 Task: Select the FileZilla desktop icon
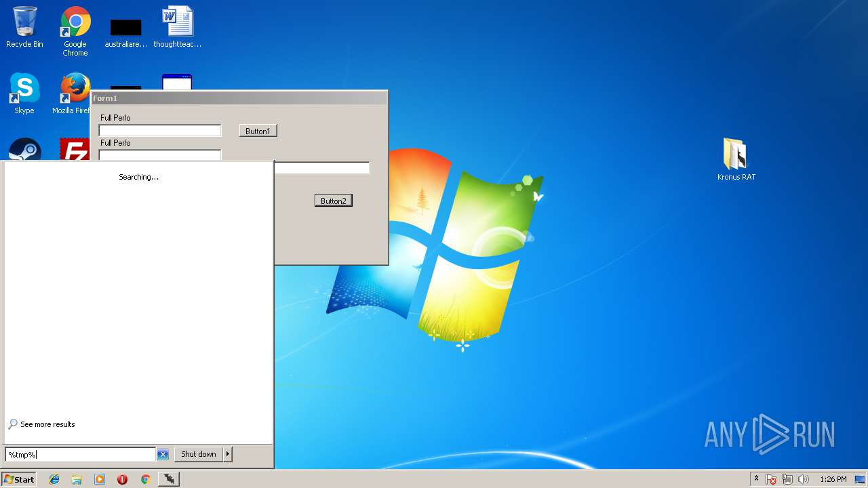(x=75, y=150)
